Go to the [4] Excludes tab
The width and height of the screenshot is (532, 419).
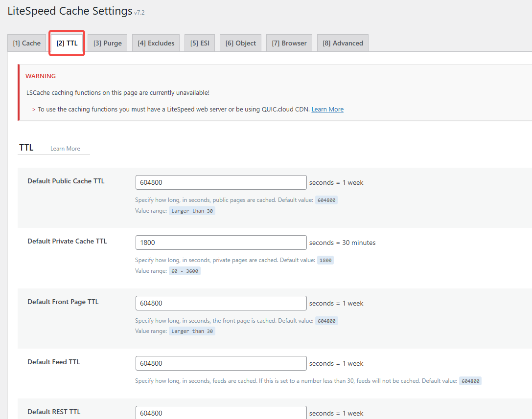(x=156, y=43)
